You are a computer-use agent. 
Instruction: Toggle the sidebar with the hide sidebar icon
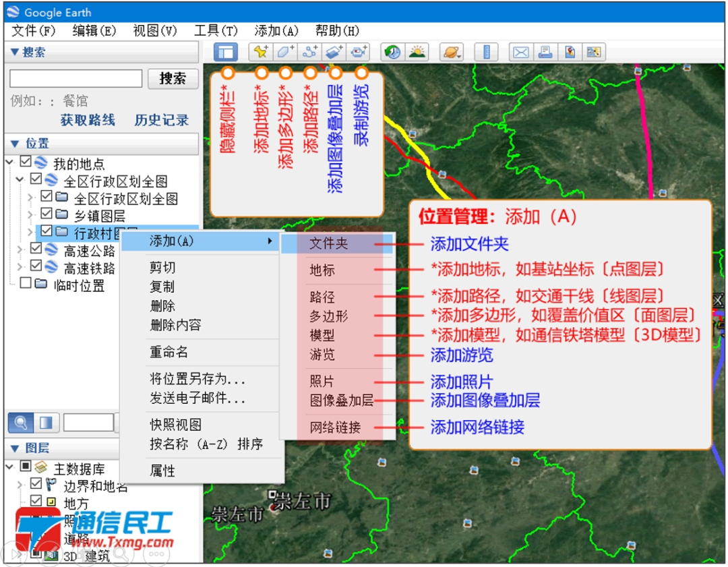(x=226, y=52)
